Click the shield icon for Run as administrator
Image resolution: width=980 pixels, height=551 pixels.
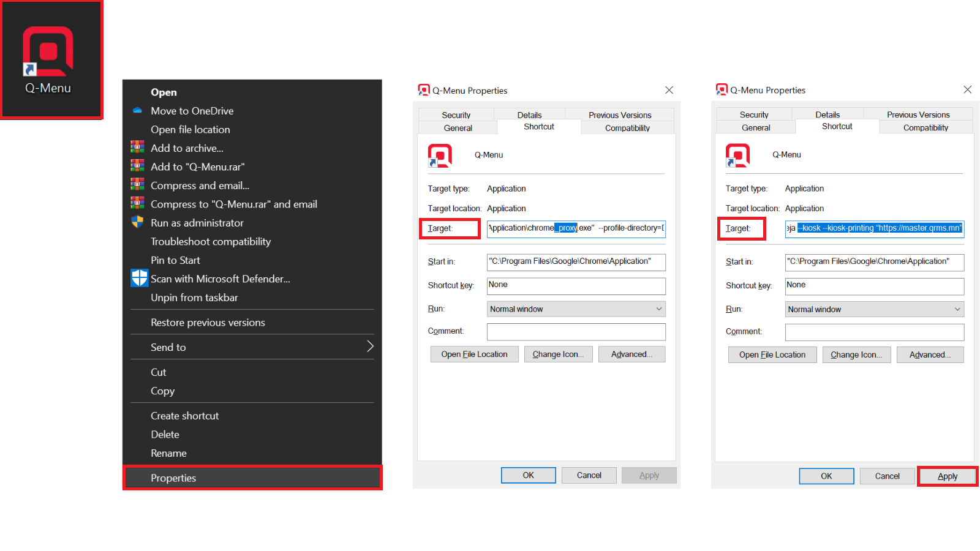point(138,222)
